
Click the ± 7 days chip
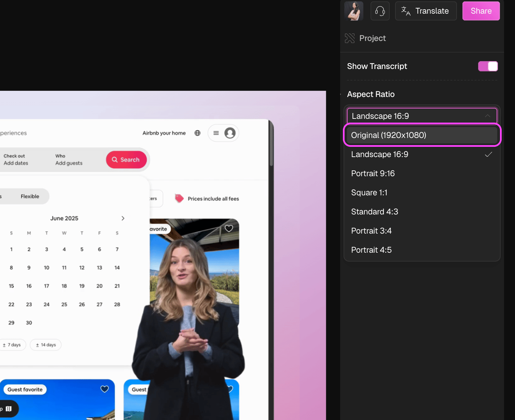click(12, 345)
